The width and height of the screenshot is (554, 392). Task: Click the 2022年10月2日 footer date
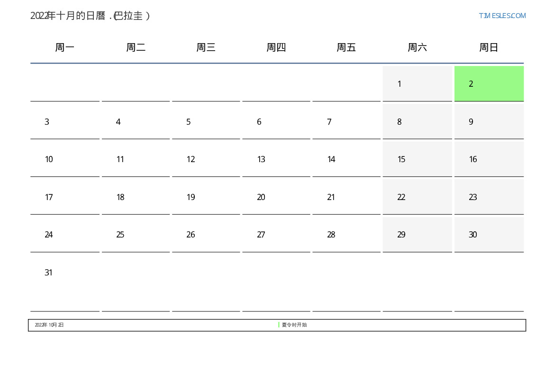click(49, 325)
